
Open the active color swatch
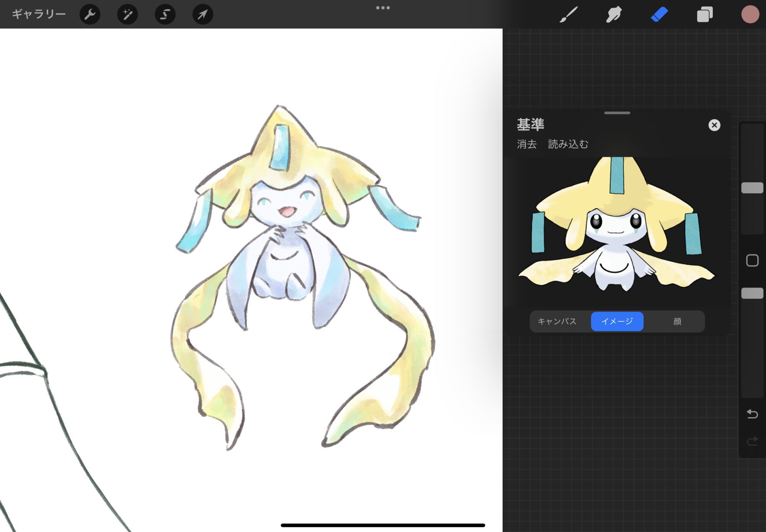pyautogui.click(x=750, y=15)
